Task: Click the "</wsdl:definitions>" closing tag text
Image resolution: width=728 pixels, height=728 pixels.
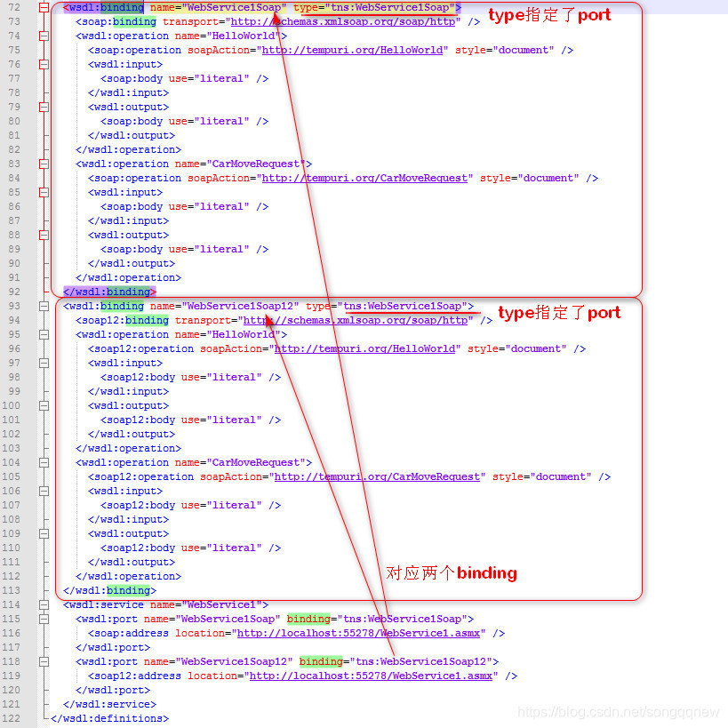Action: (x=110, y=718)
